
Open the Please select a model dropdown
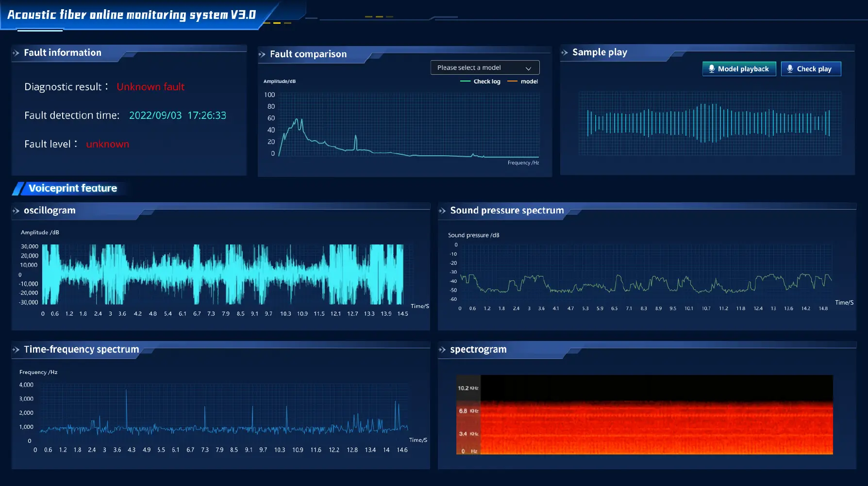pyautogui.click(x=484, y=67)
